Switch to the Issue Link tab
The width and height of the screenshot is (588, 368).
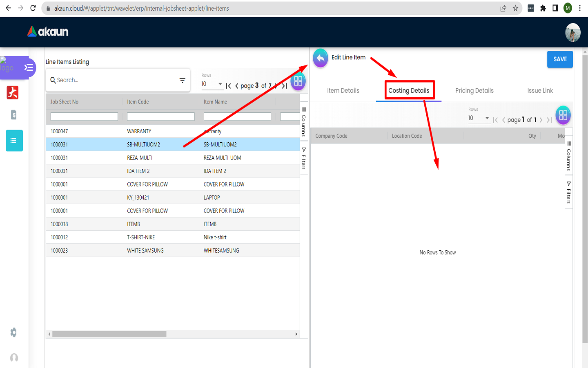click(540, 91)
